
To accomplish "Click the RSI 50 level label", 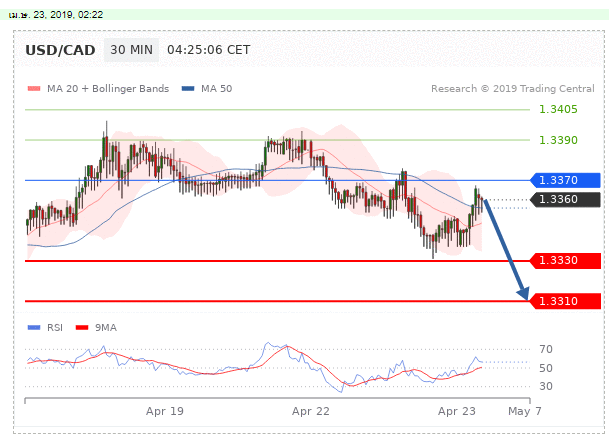I will [546, 368].
